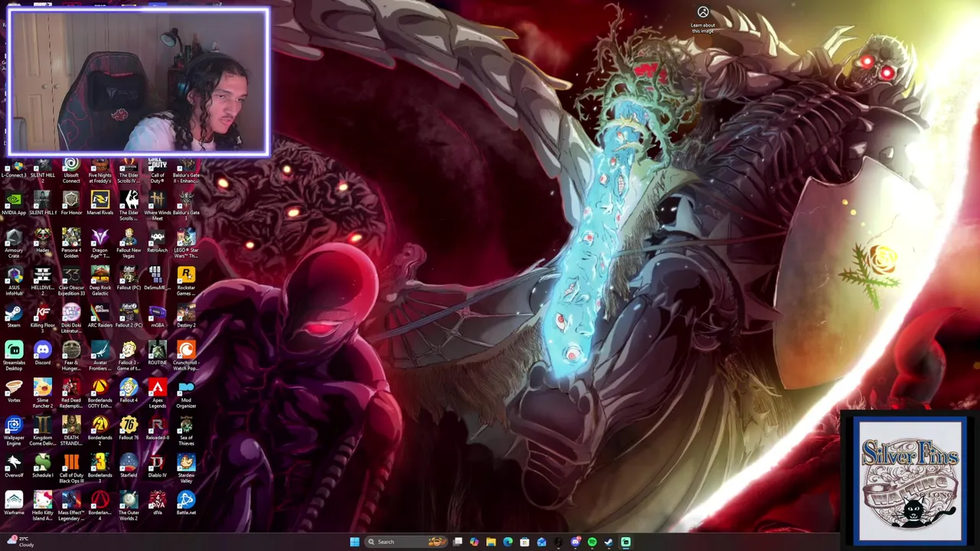
Task: Open Fallout New Vegas shortcut
Action: (129, 244)
